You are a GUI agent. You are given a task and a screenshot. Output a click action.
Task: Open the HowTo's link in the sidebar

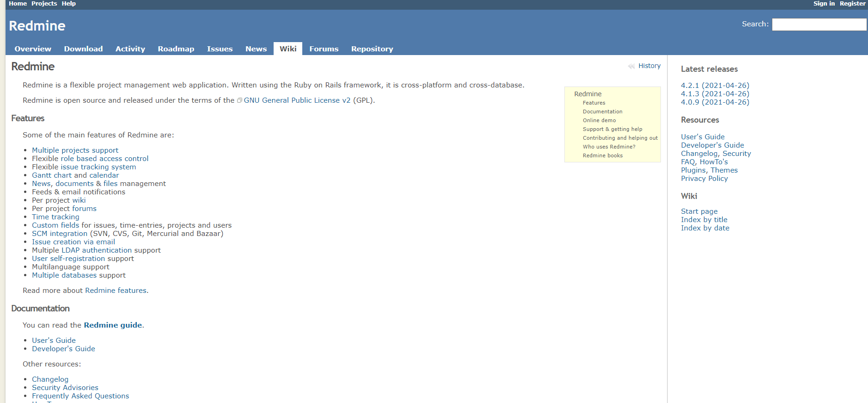point(714,162)
